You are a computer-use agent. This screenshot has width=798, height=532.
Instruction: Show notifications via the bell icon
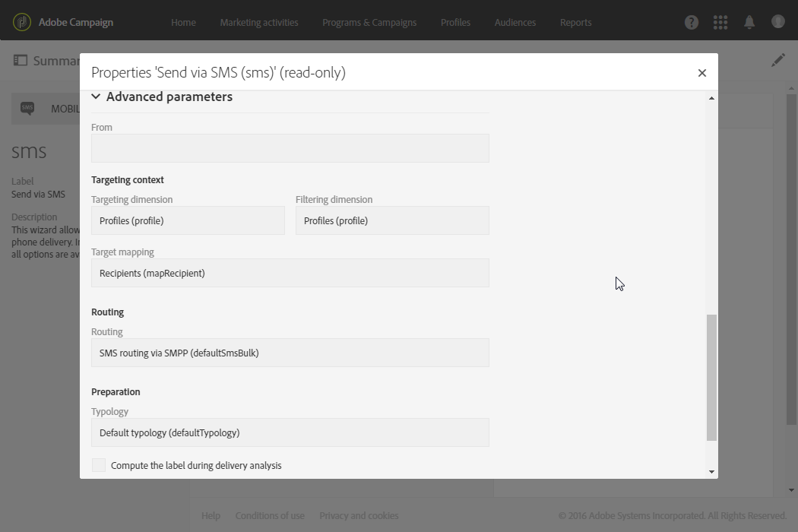749,22
